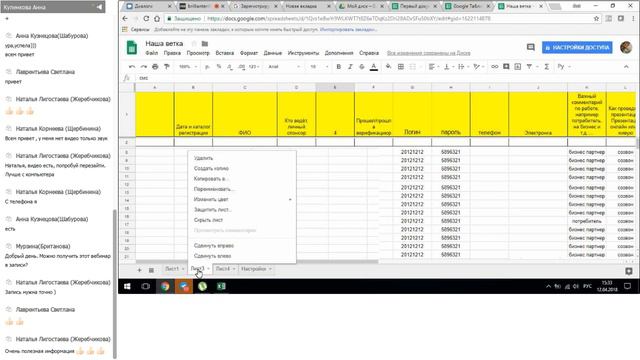Click the changes saved to Drive link

tap(429, 53)
